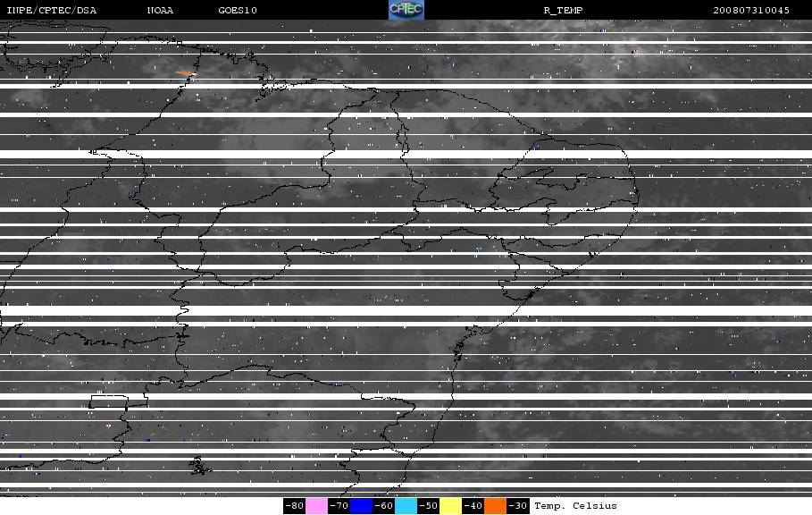The width and height of the screenshot is (812, 515).
Task: Click the CPTEC logo in header
Action: (406, 10)
